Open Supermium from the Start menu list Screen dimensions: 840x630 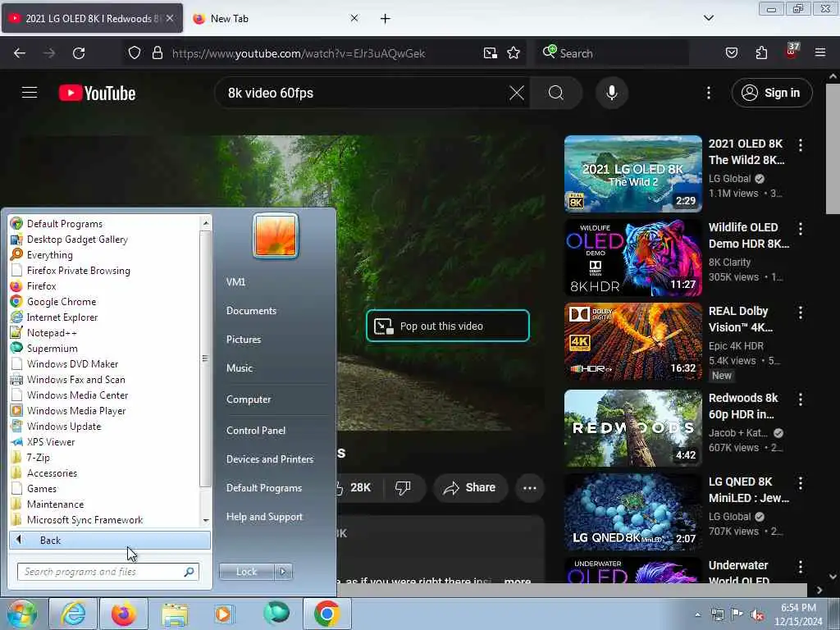click(105, 348)
